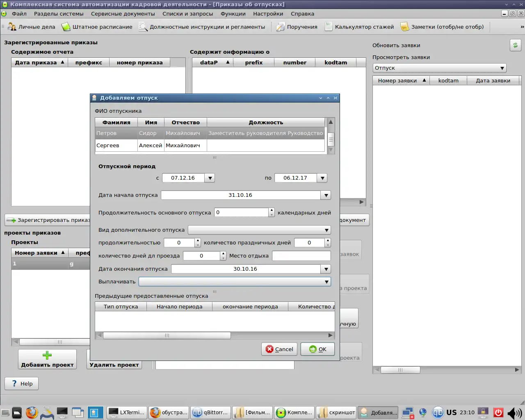
Task: Sort by Дата приказа column header
Action: coord(40,63)
